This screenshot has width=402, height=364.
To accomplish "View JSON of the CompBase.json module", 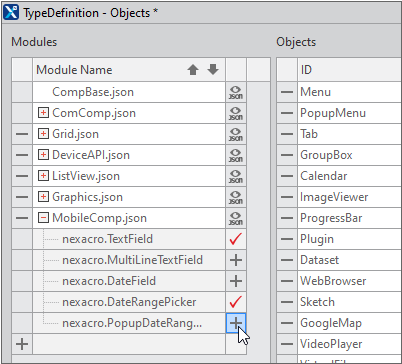I will (236, 92).
